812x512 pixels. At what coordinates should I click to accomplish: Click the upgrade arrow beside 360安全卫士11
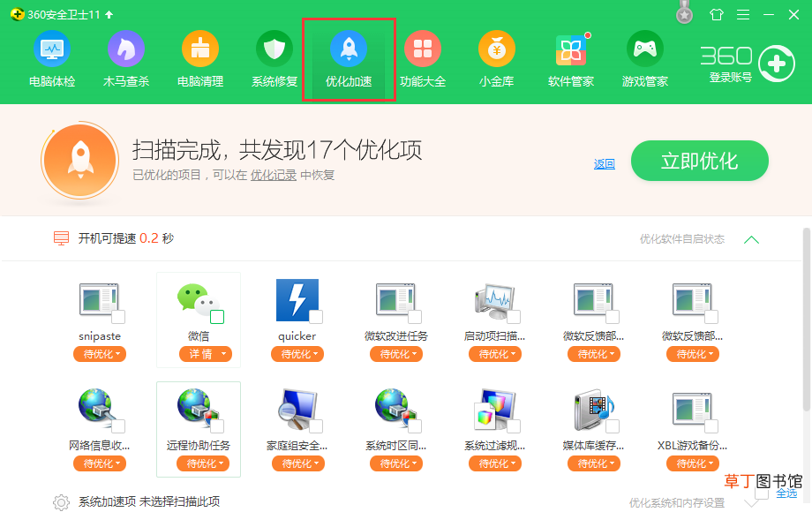tap(109, 14)
